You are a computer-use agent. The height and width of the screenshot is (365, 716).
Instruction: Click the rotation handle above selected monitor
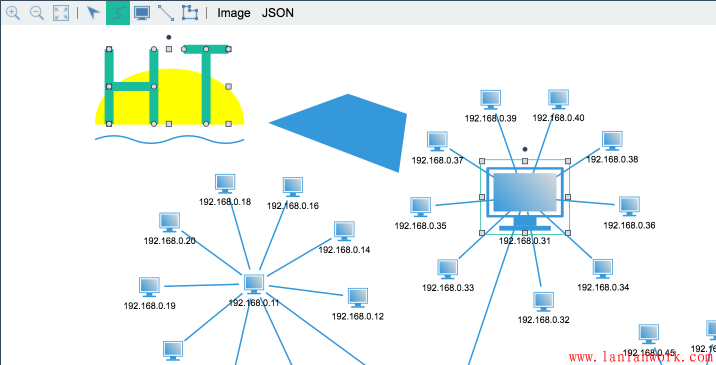click(x=525, y=149)
